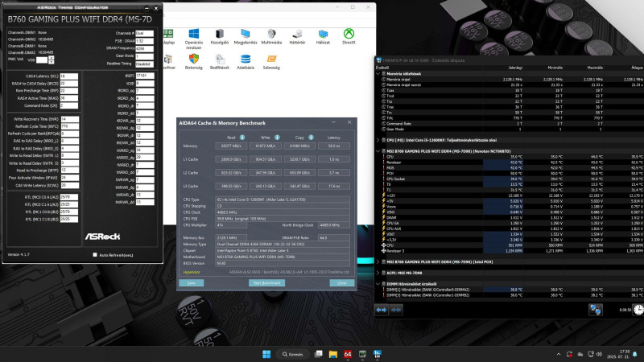Click the L3 Cache Read value

[x=231, y=187]
